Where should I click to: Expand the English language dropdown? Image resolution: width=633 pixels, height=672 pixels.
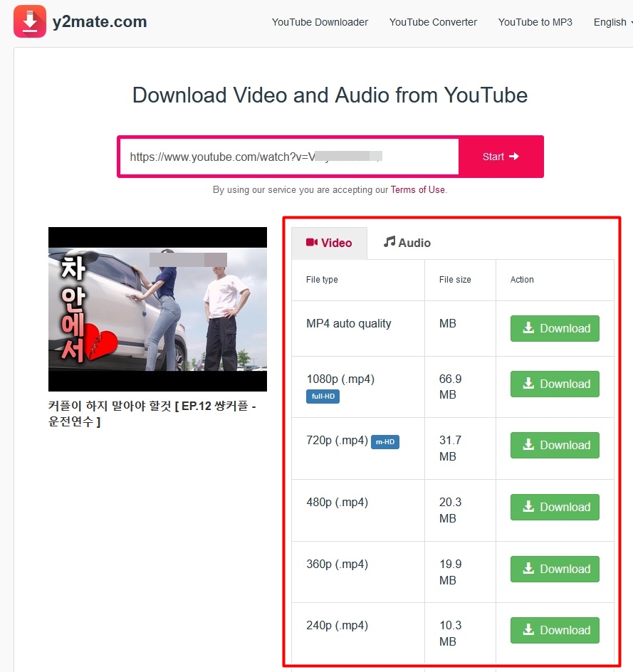pos(613,22)
